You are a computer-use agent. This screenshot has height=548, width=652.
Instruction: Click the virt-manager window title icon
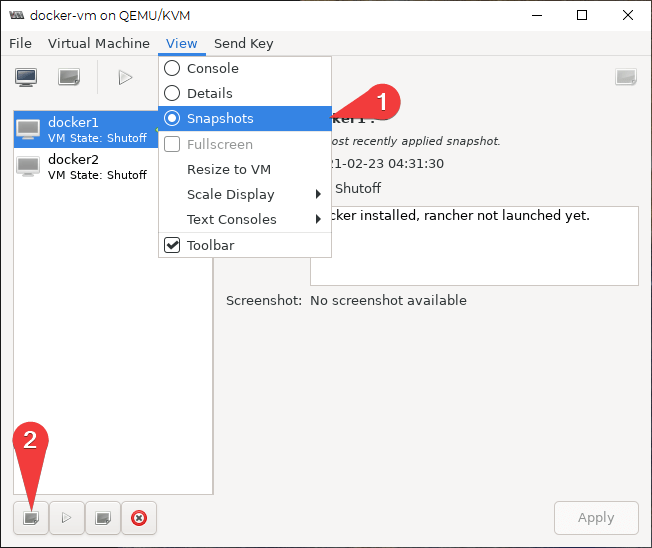(17, 15)
